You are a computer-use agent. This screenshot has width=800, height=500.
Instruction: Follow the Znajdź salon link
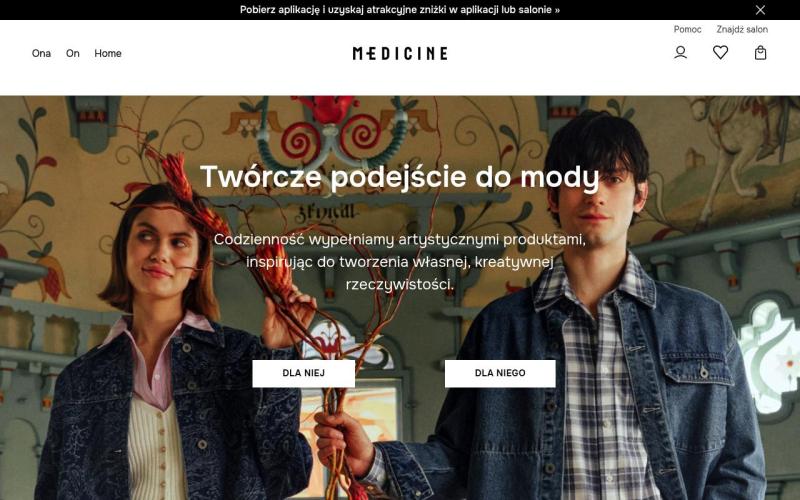(x=742, y=29)
